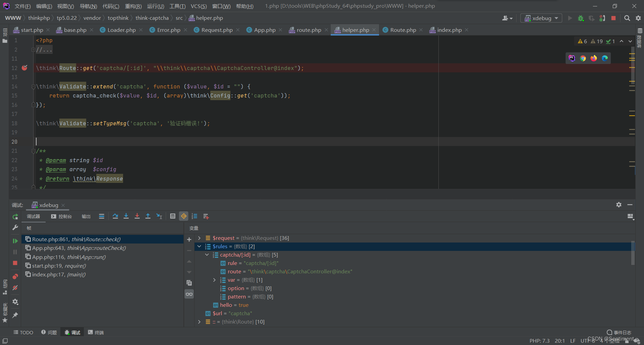Open the VCS(S) menu
The height and width of the screenshot is (345, 644).
coord(199,6)
